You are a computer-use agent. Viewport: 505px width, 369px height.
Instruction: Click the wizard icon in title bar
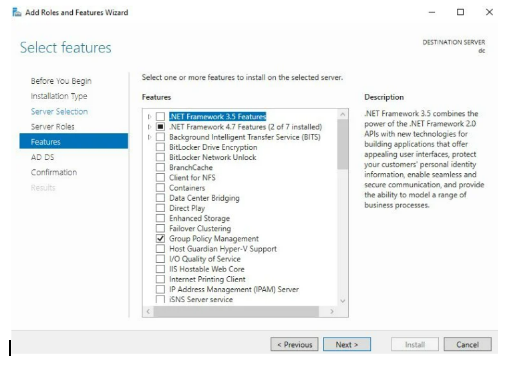pos(17,12)
